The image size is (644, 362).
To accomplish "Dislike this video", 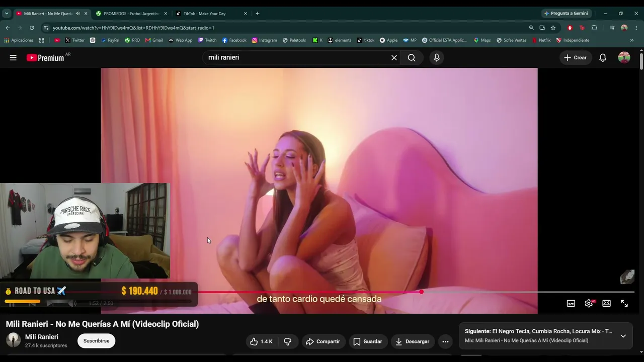I will 288,342.
